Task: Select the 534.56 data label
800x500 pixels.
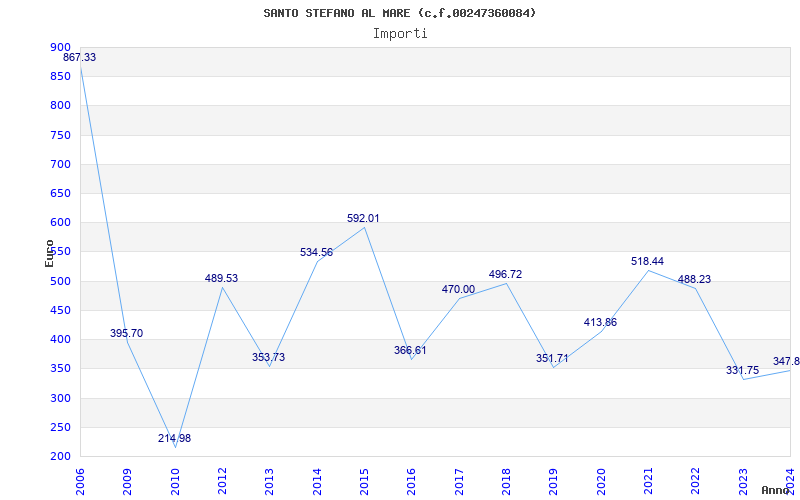Action: click(x=316, y=253)
